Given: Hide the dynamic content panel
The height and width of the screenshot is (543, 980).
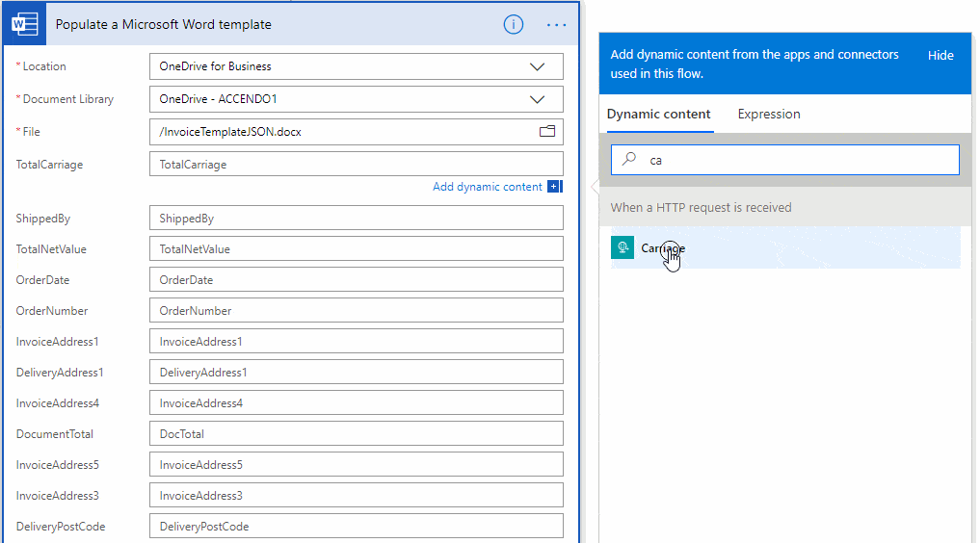Looking at the screenshot, I should (940, 56).
